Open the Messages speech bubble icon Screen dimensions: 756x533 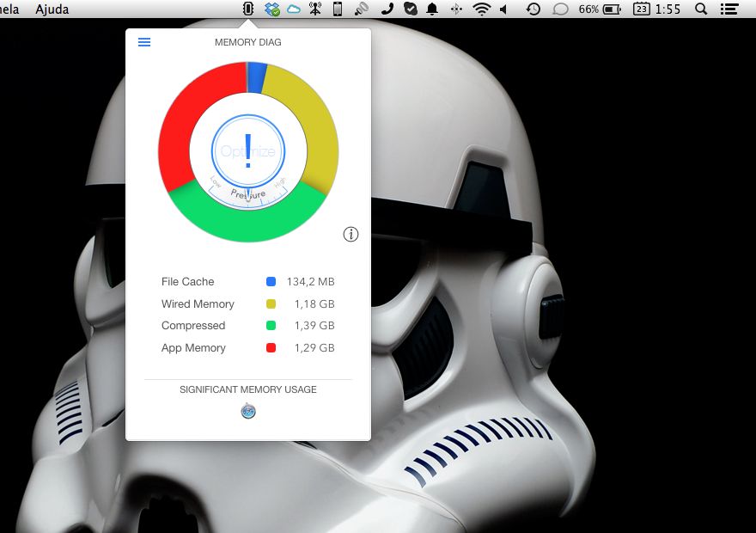coord(560,9)
